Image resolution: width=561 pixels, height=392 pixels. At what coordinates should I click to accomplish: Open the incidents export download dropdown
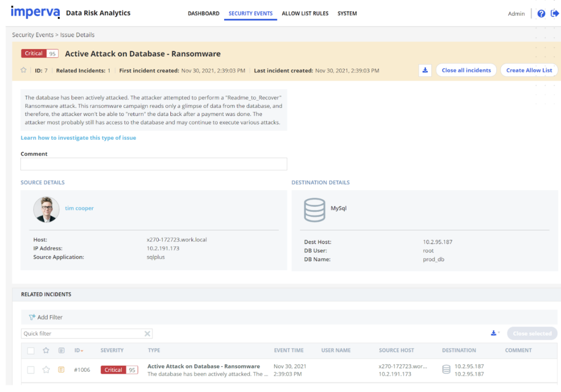tap(495, 333)
